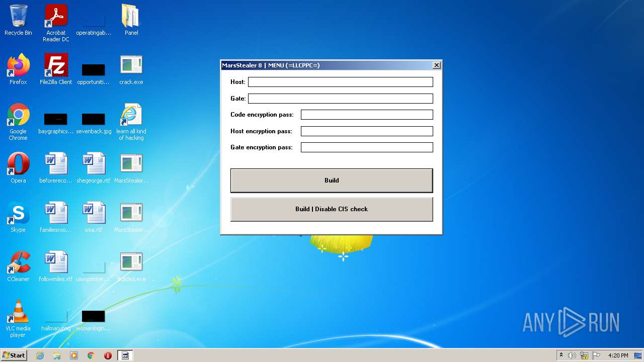The height and width of the screenshot is (362, 644).
Task: Click 'Build | Disable CIS check' button
Action: click(x=332, y=209)
